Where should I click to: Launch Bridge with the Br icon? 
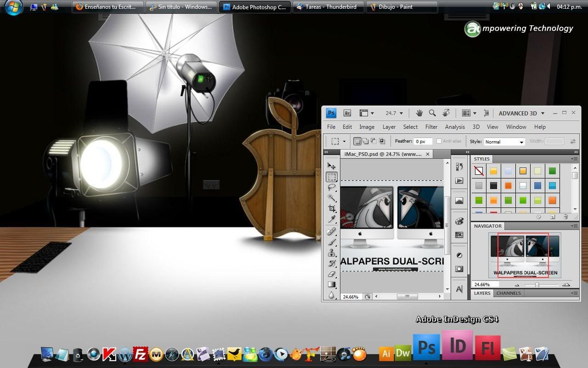click(347, 113)
